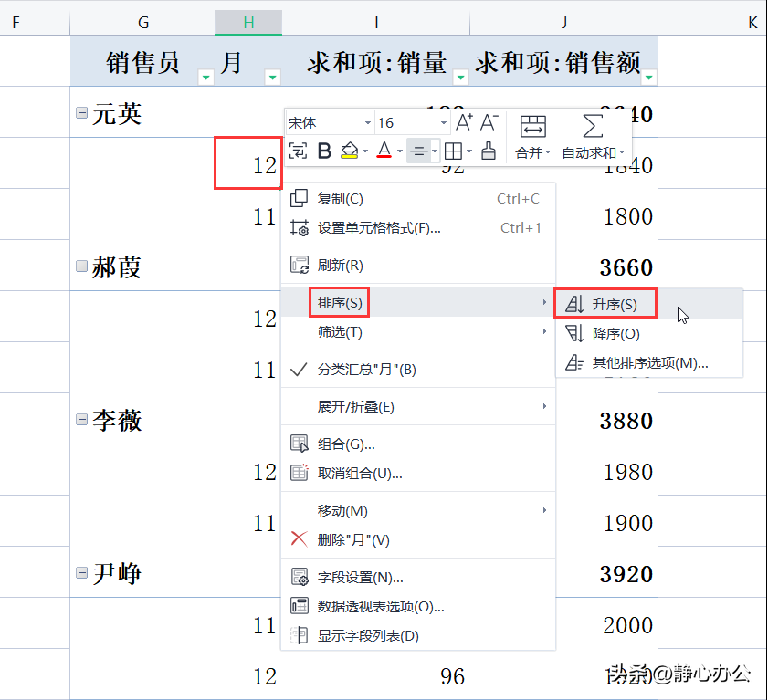Viewport: 768px width, 700px height.
Task: Toggle bold formatting in the mini toolbar
Action: coord(324,151)
